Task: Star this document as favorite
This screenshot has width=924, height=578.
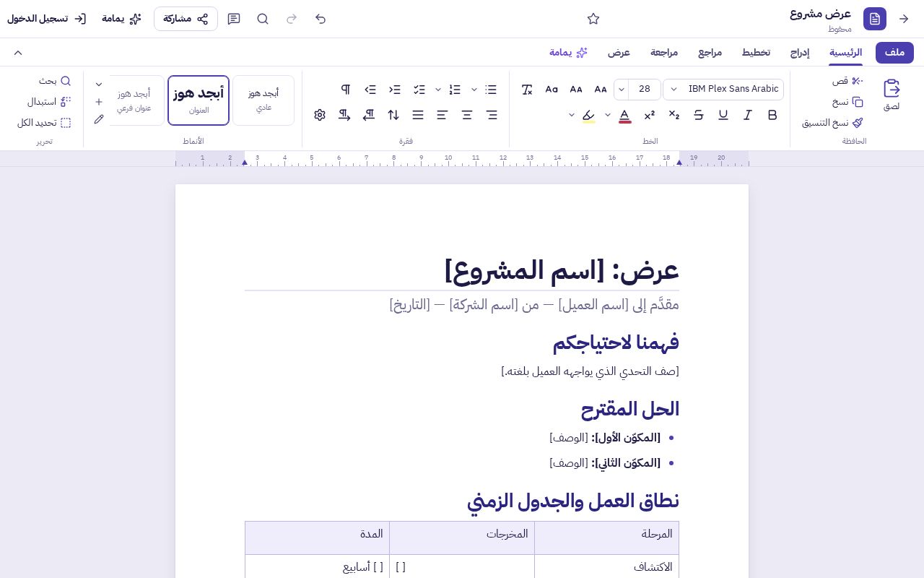Action: coord(593,19)
